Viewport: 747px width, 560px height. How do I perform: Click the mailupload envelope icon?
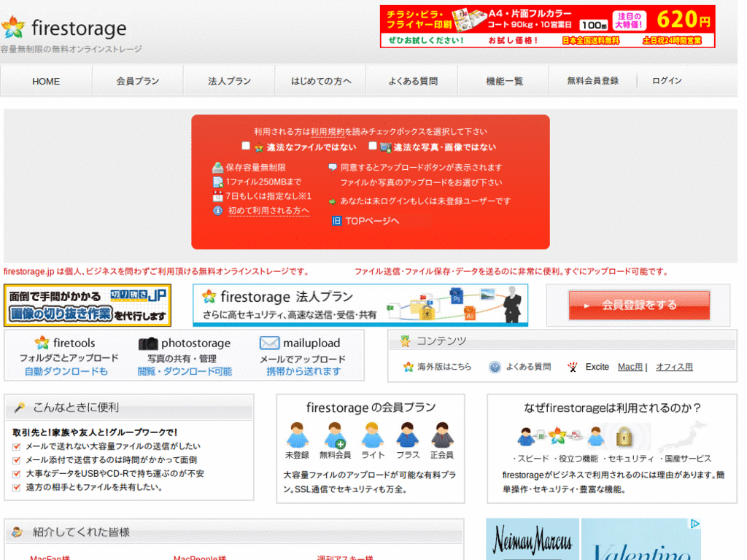(x=270, y=343)
